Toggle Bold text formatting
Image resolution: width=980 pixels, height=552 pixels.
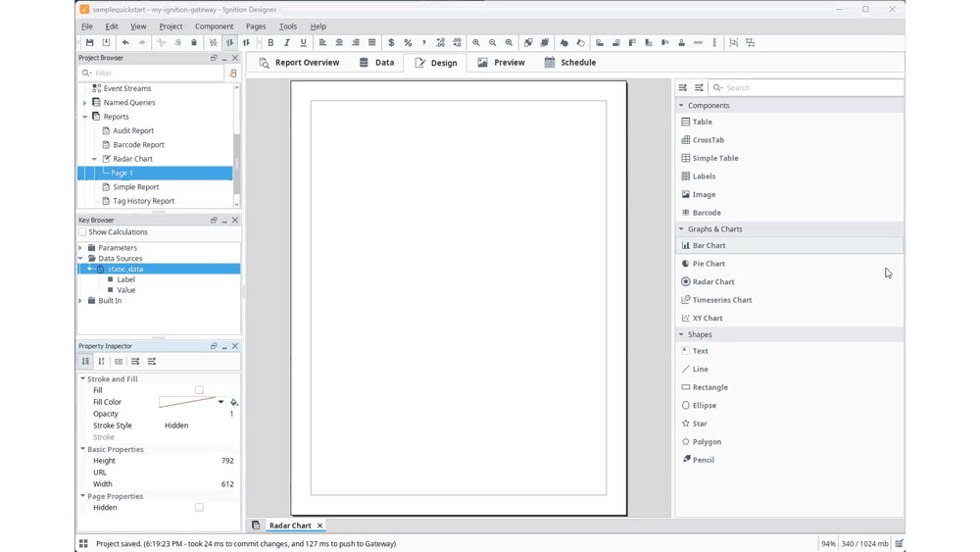(270, 42)
